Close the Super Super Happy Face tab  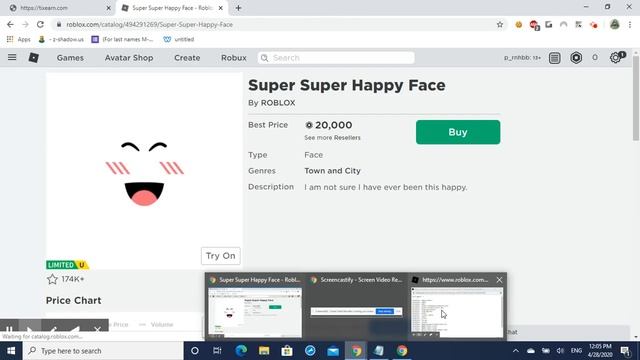coord(221,8)
